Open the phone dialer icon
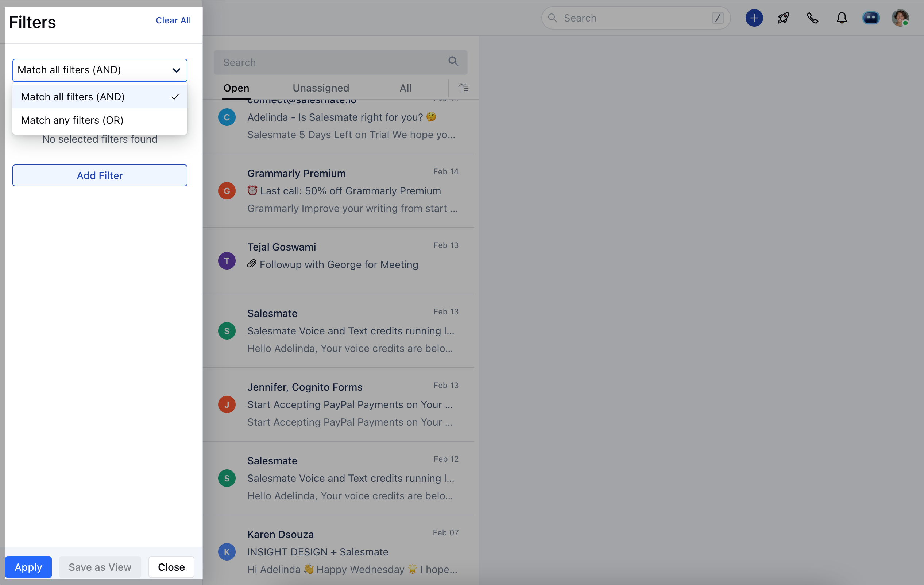This screenshot has height=585, width=924. pyautogui.click(x=812, y=18)
